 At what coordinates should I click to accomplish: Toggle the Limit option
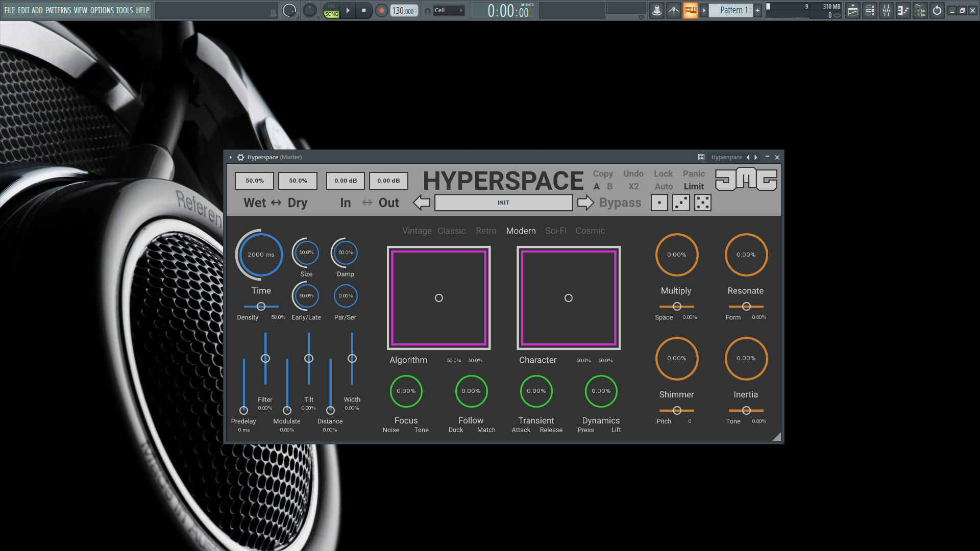coord(694,187)
